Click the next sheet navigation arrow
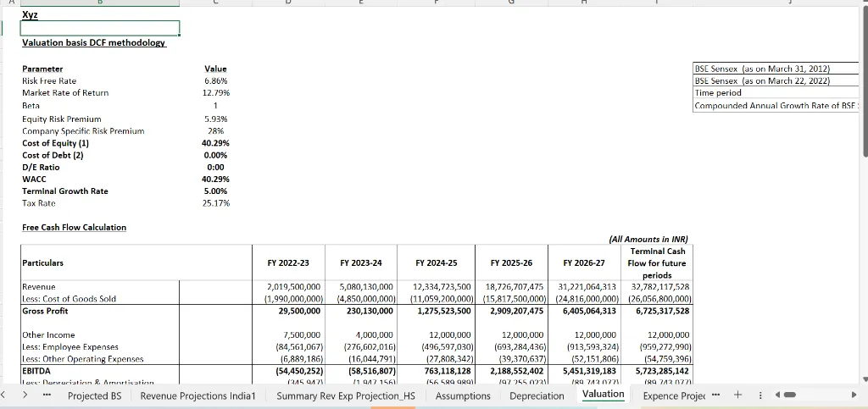Image resolution: width=868 pixels, height=409 pixels. [25, 395]
